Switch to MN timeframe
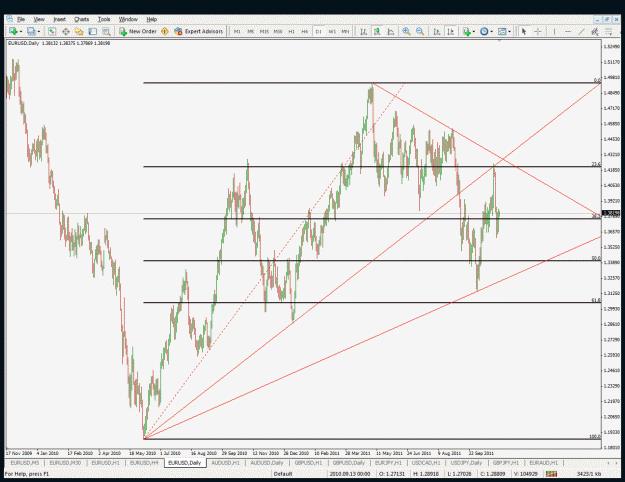The height and width of the screenshot is (482, 625). pos(345,31)
